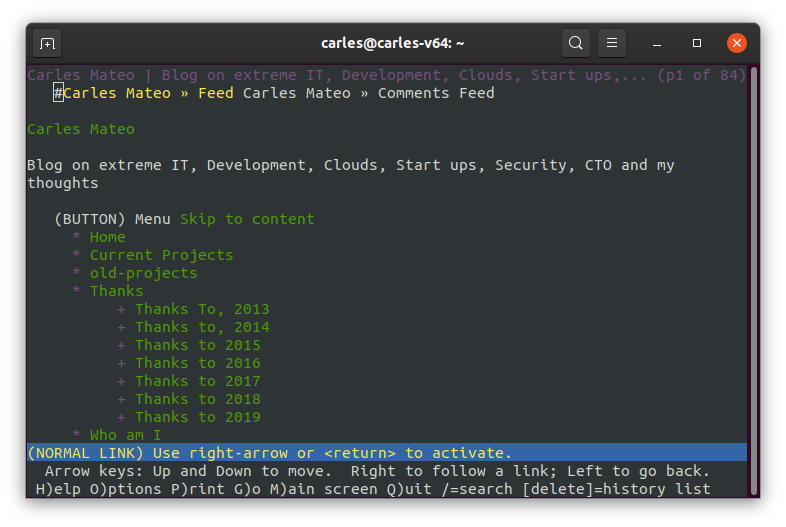Follow the 'Carles Mateo » Comments Feed' link
The width and height of the screenshot is (786, 527).
(x=368, y=93)
